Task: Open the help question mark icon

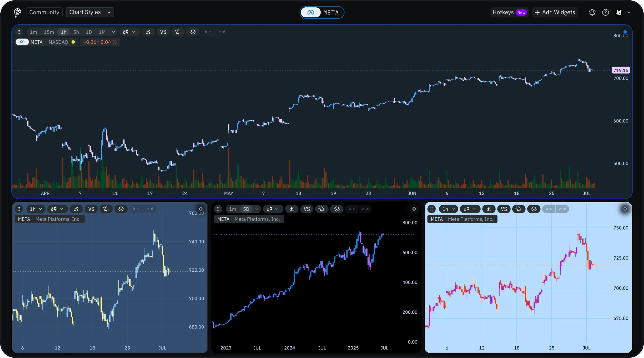Action: coord(605,12)
